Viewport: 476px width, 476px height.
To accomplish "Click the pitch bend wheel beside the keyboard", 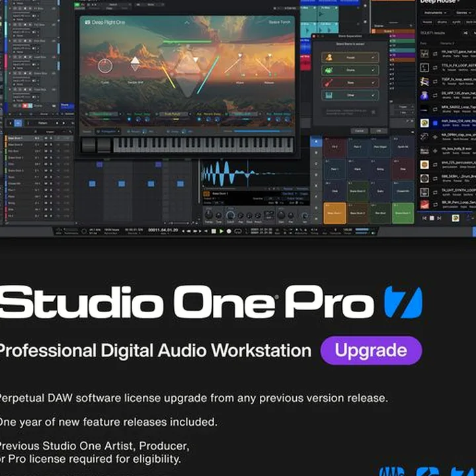I will click(89, 145).
